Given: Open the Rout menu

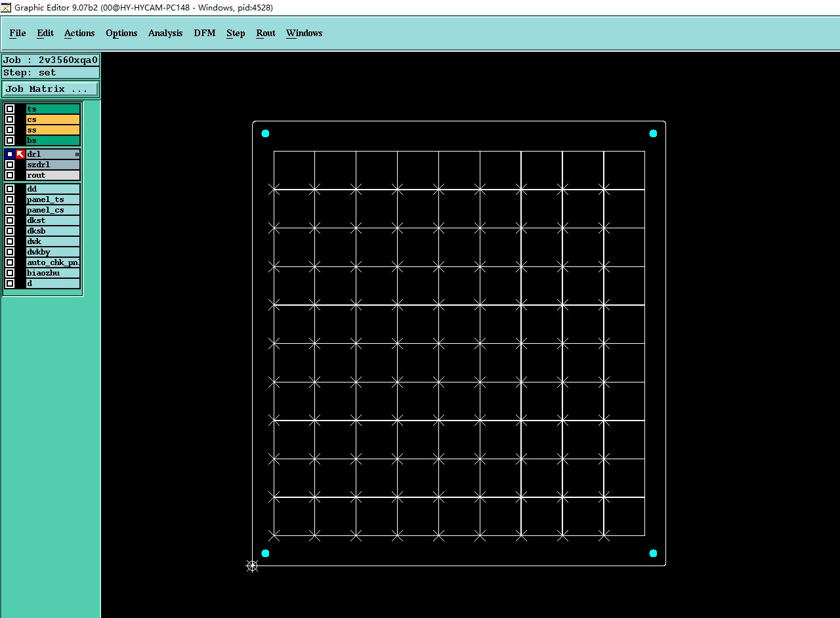Looking at the screenshot, I should pos(266,33).
